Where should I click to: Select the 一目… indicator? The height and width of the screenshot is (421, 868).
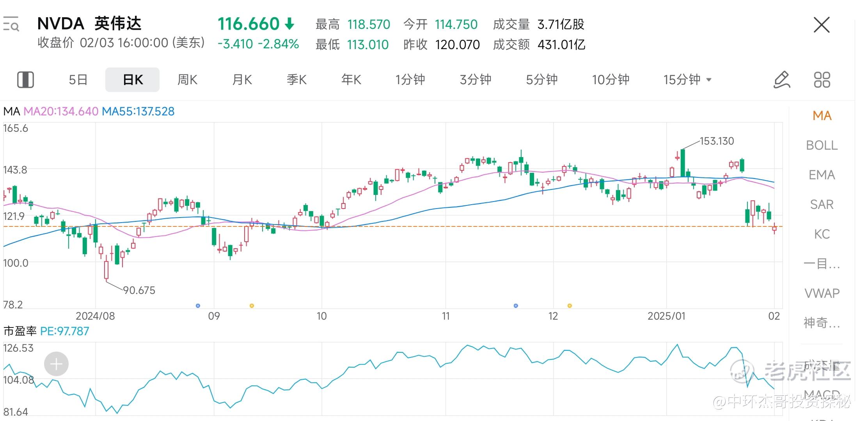[822, 264]
